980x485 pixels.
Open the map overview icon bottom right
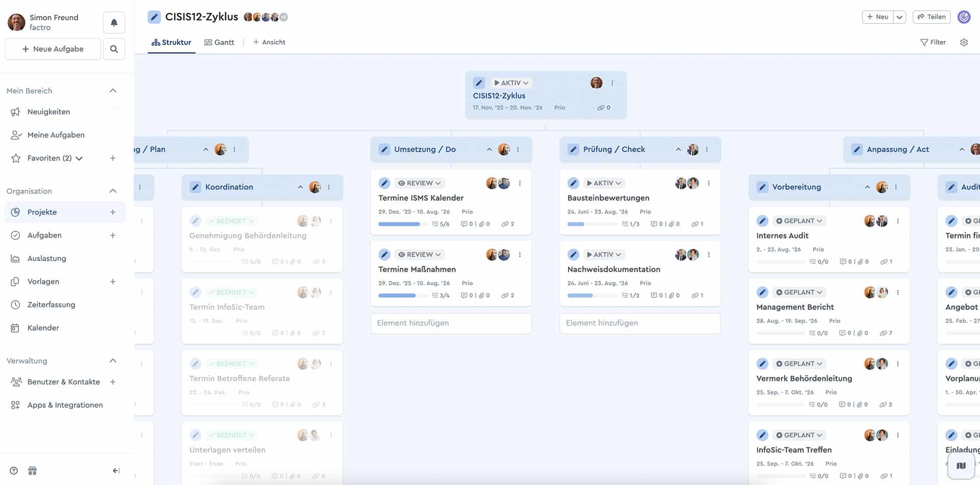pos(961,466)
